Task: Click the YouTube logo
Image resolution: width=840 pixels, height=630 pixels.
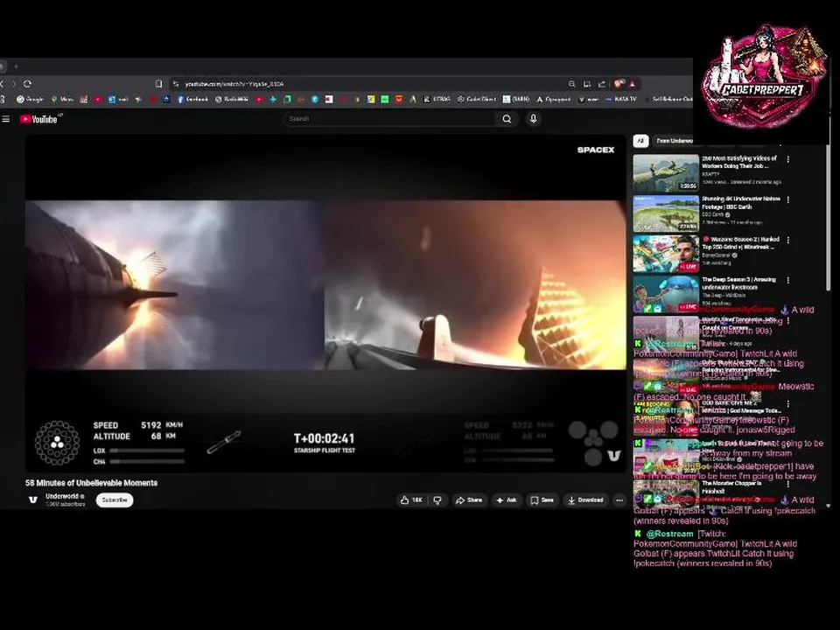Action: [x=38, y=119]
